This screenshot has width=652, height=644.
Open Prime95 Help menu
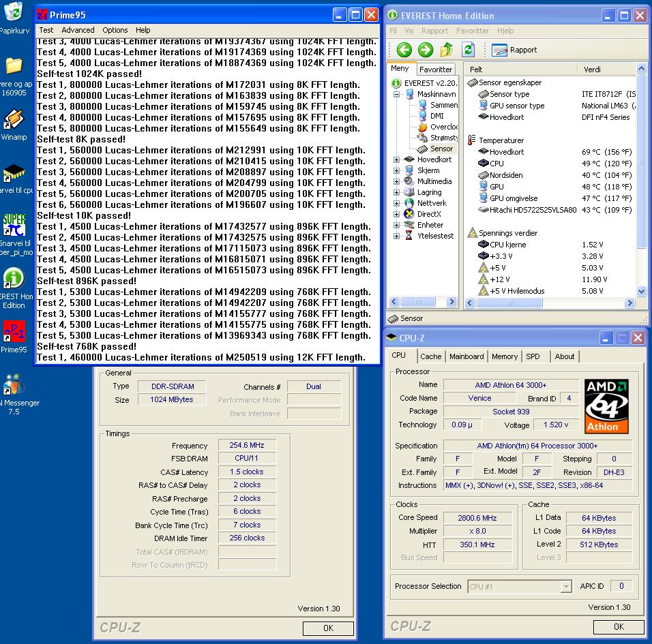(143, 30)
